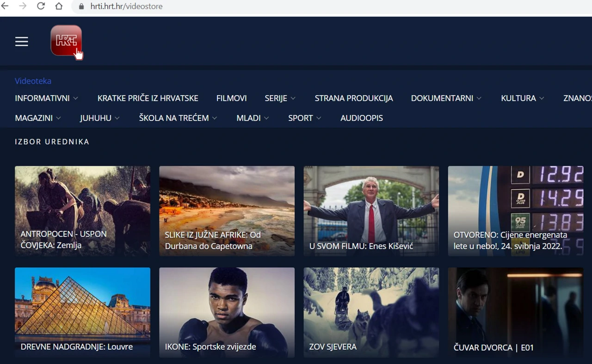
Task: Expand the JUHUHU category chevron
Action: 117,118
